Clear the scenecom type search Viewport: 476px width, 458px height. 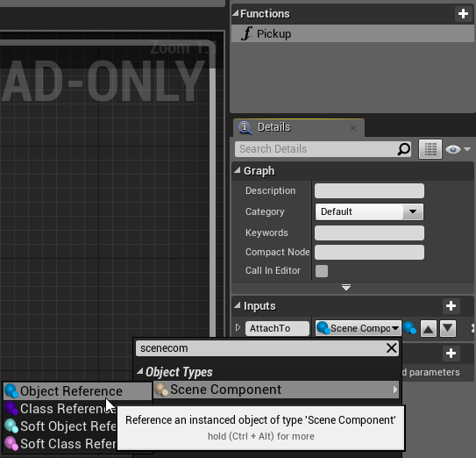point(391,348)
